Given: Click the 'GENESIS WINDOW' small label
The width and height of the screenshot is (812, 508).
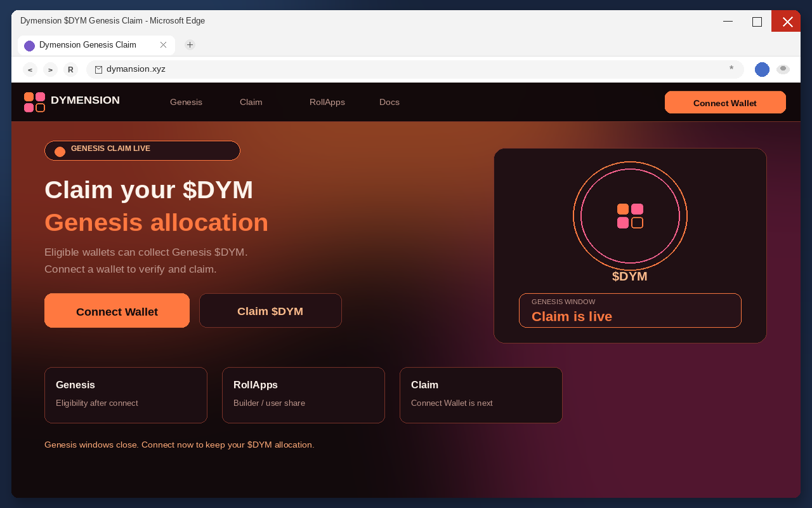Looking at the screenshot, I should (x=563, y=302).
